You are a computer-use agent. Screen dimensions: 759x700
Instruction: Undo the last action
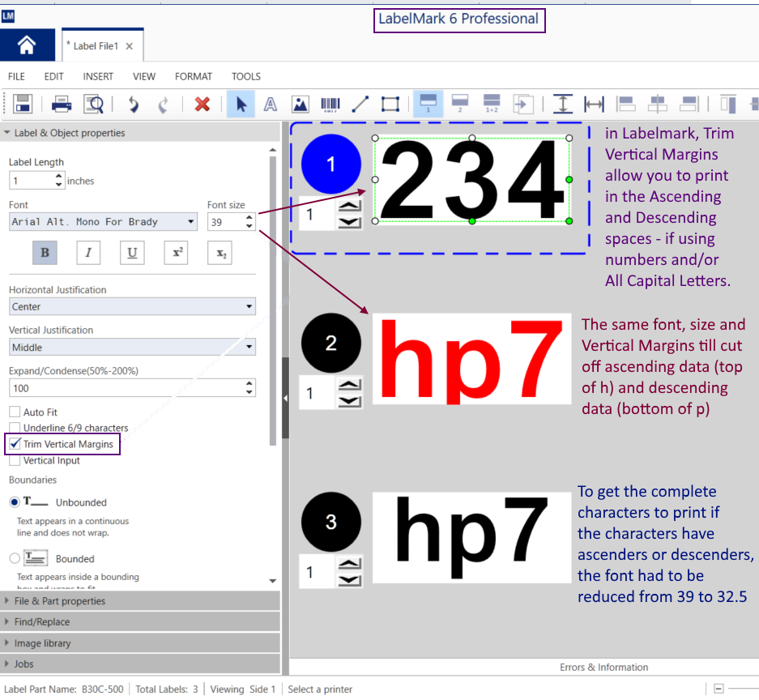coord(133,105)
